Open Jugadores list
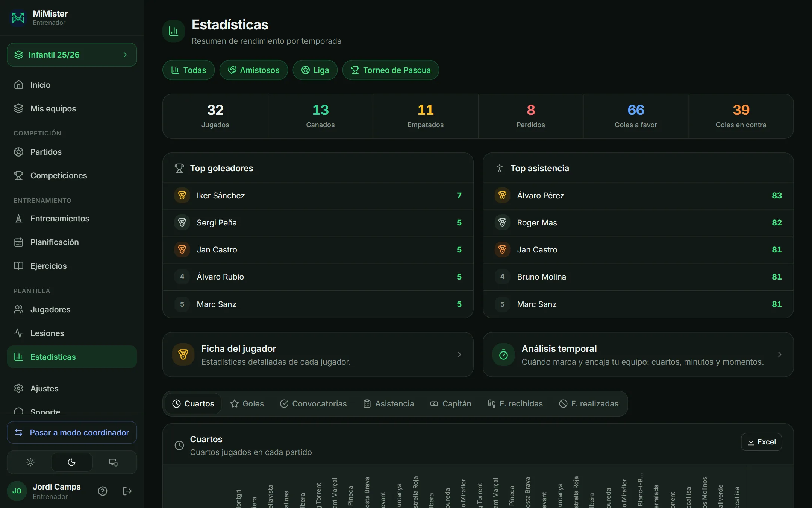Viewport: 812px width, 508px height. [72, 309]
